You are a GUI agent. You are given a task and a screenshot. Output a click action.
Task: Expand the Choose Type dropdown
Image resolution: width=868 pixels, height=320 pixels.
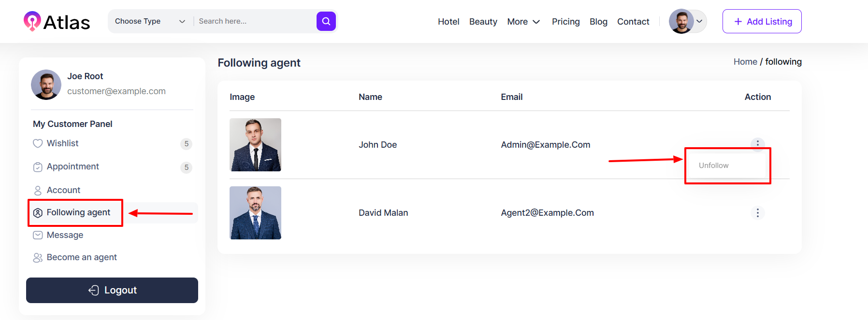(150, 21)
